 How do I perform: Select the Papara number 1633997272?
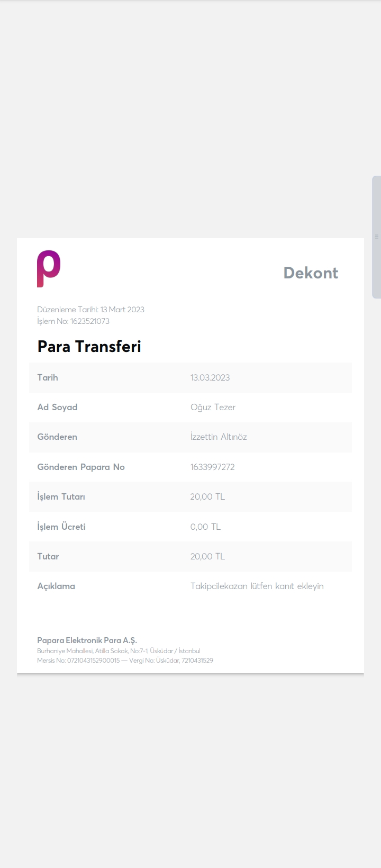tap(212, 467)
